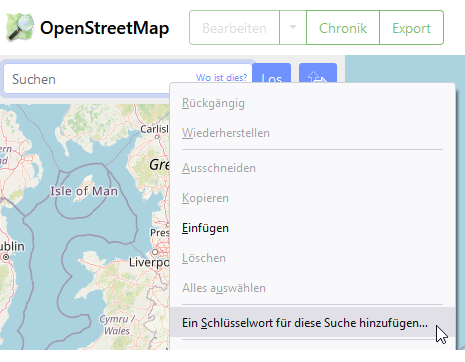The height and width of the screenshot is (362, 465).
Task: Open the OpenStreetMap home title link
Action: [104, 28]
